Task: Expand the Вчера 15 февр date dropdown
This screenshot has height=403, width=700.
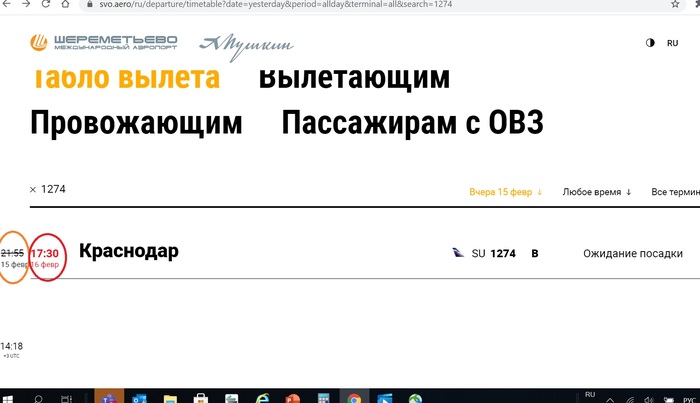Action: [505, 192]
